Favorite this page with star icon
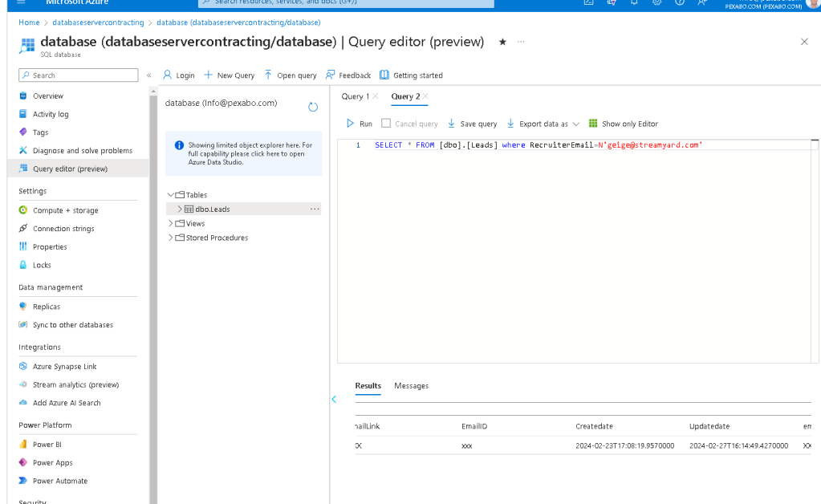The image size is (821, 504). pos(502,42)
